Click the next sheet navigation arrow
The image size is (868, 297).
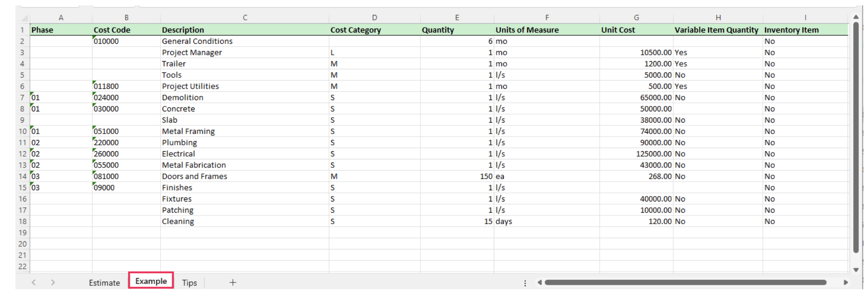53,283
